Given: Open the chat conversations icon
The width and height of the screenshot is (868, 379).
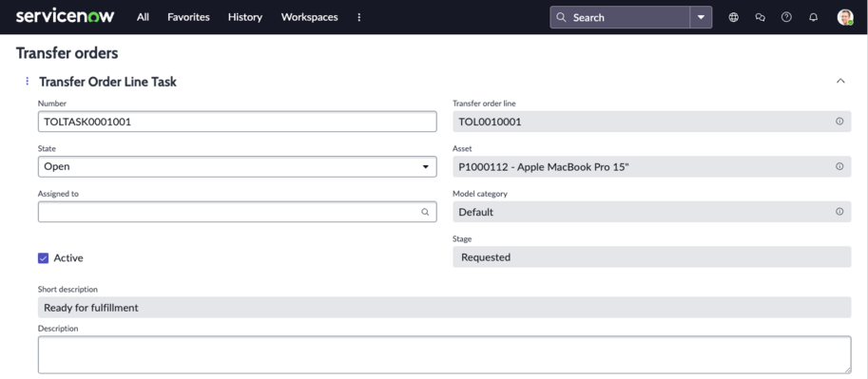Looking at the screenshot, I should coord(760,17).
